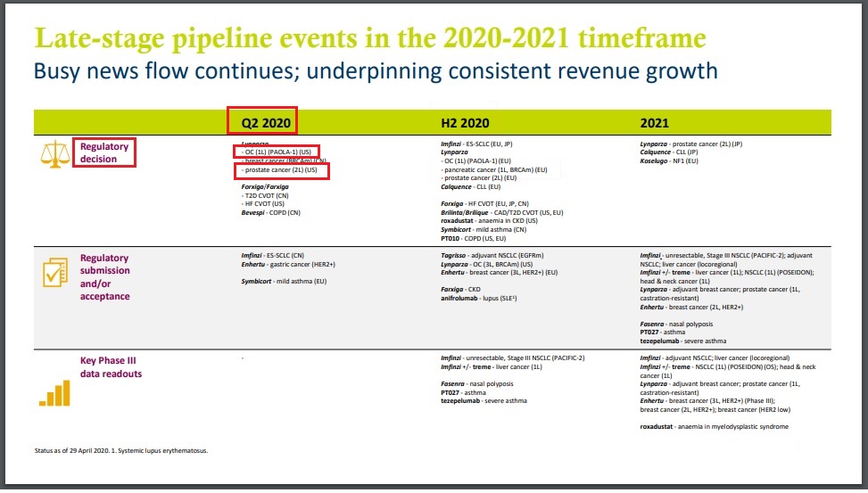Click the slide title about late-stage pipeline events

point(369,38)
